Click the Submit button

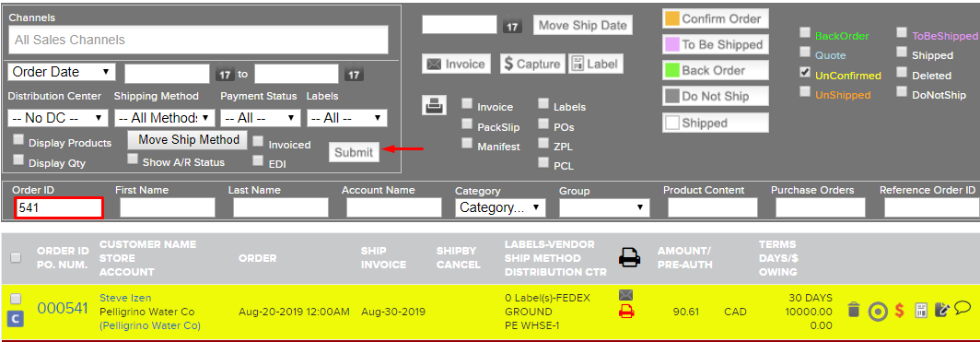point(354,152)
